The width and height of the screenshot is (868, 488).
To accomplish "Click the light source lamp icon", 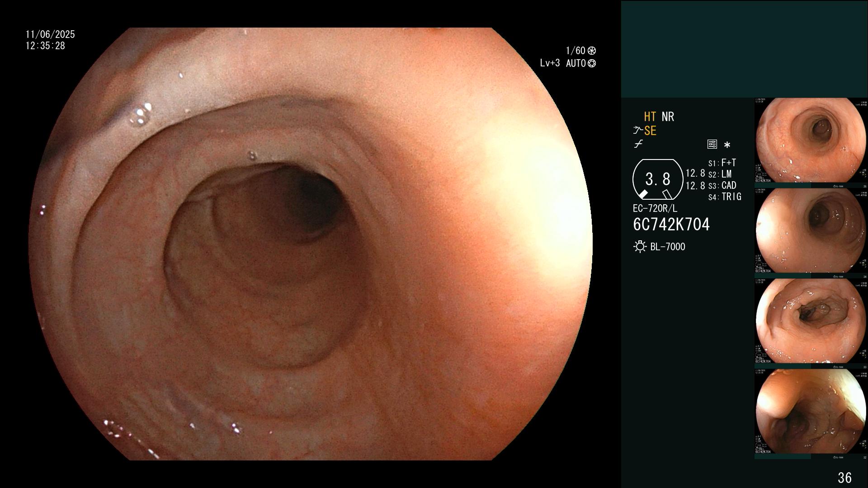I will click(x=640, y=247).
